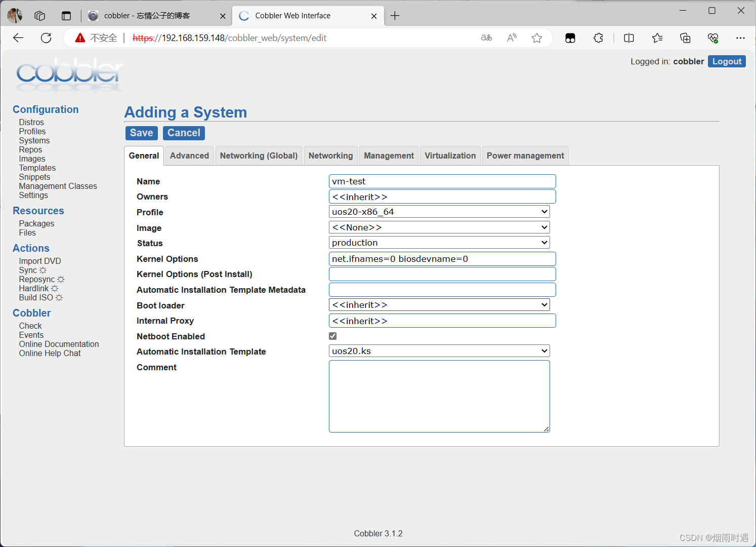This screenshot has width=756, height=547.
Task: Click the Logout button
Action: pos(727,61)
